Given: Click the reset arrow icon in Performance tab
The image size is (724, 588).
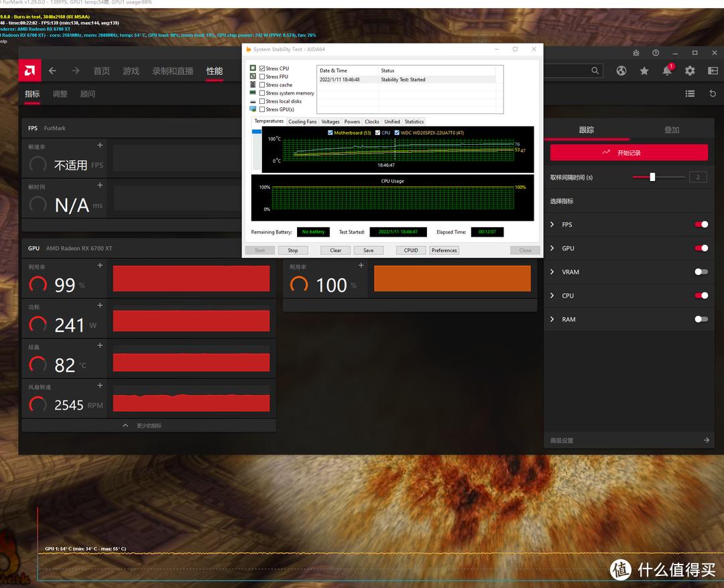Looking at the screenshot, I should (x=712, y=94).
